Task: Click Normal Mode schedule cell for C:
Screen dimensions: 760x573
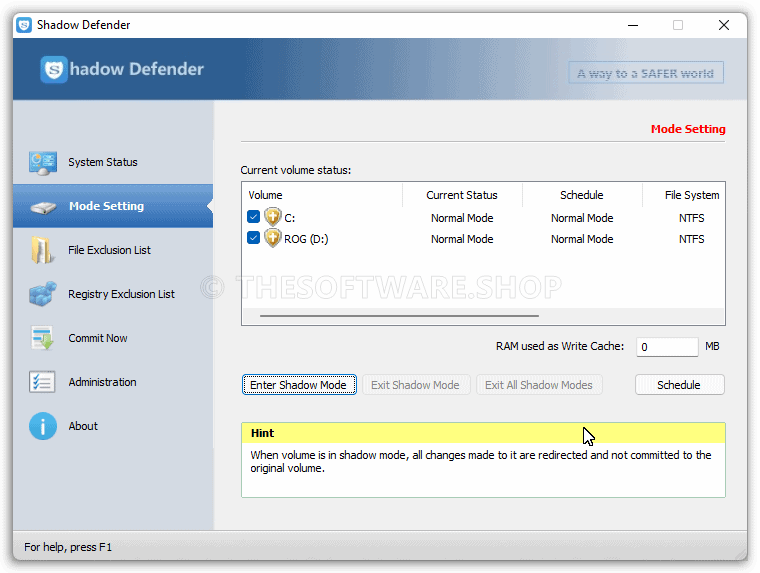Action: click(582, 218)
